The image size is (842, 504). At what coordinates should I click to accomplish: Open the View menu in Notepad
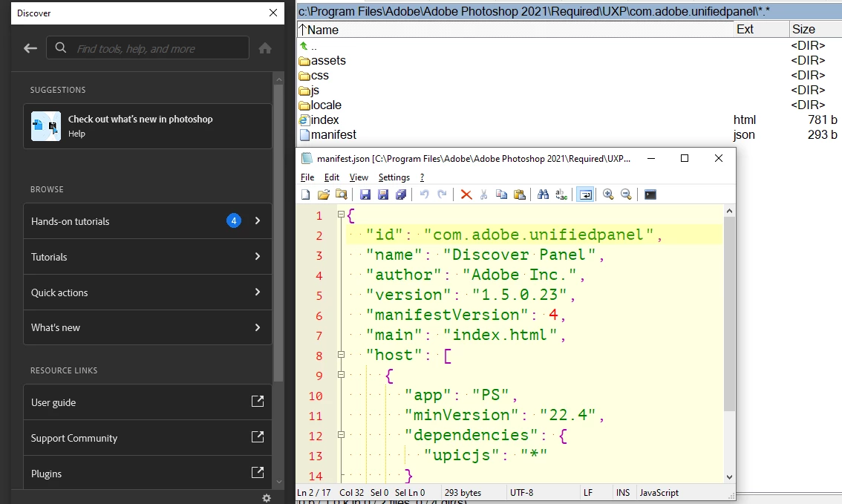pyautogui.click(x=359, y=177)
